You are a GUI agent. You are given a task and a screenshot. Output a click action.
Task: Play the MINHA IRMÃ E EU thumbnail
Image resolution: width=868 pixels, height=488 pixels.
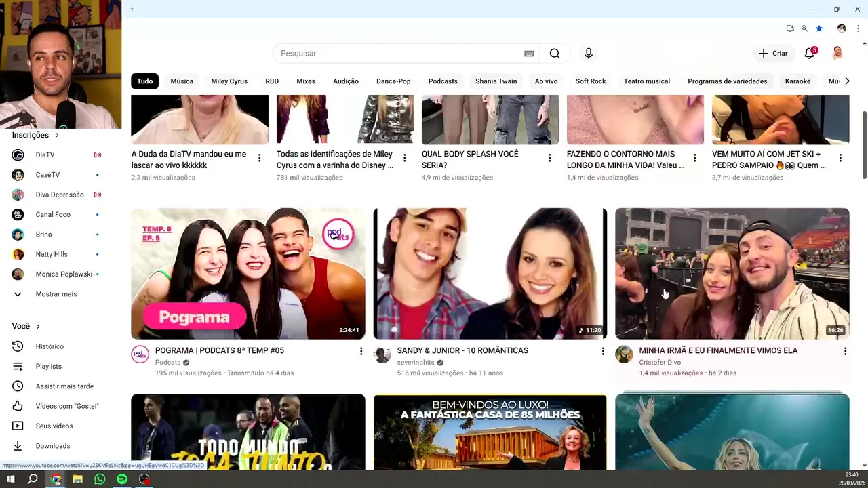pos(732,273)
